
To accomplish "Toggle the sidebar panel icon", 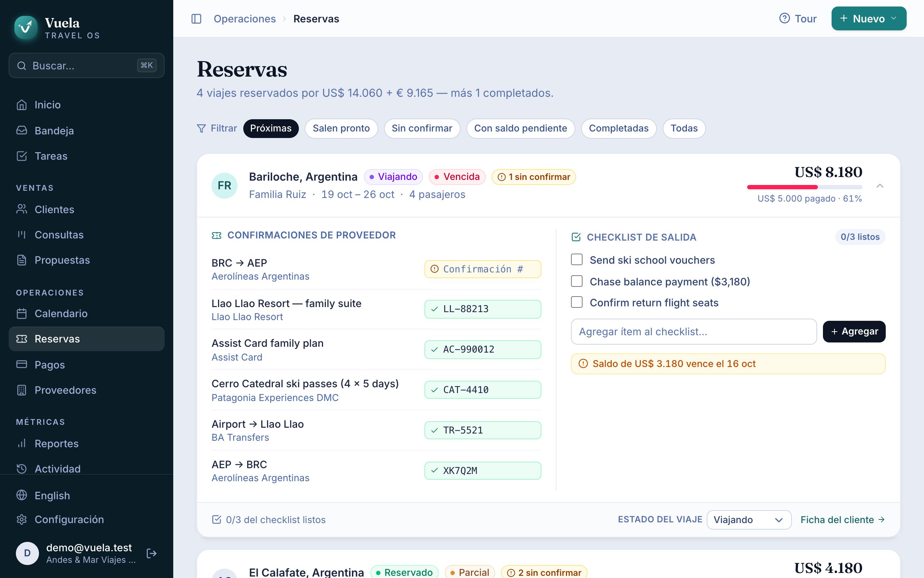I will coord(196,19).
